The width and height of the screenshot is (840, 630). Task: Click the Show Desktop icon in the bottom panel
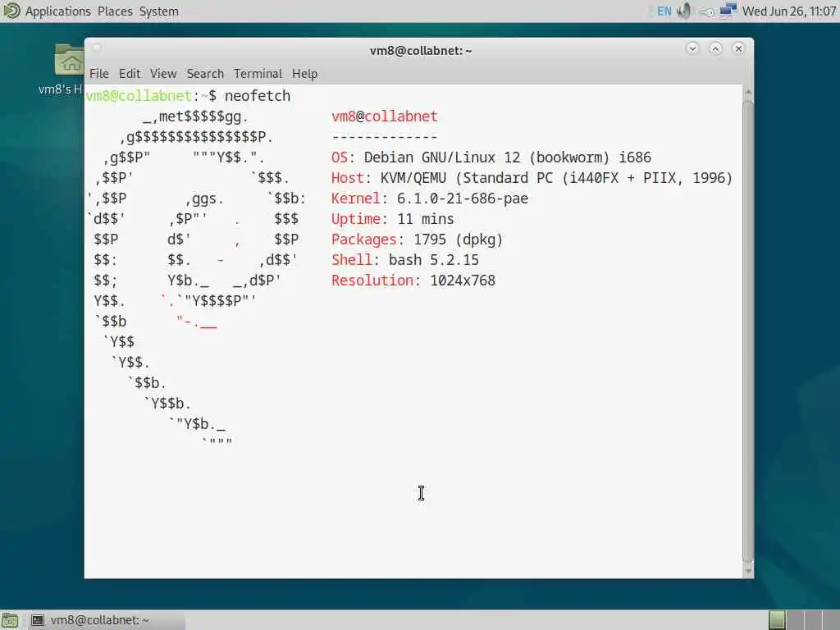click(10, 620)
